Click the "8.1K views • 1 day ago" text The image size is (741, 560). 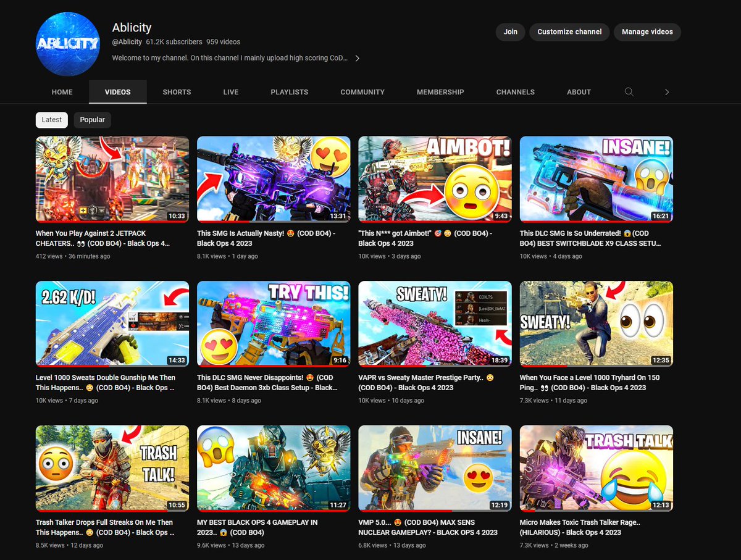click(x=228, y=256)
